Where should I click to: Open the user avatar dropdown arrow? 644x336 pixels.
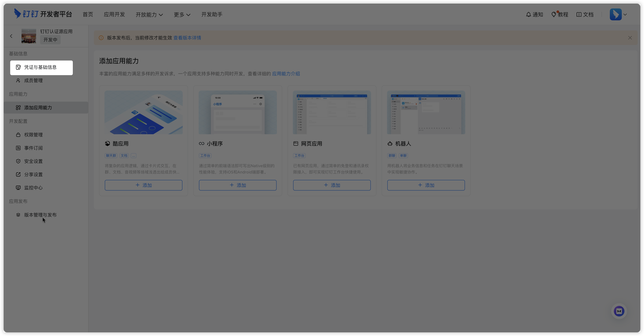(625, 14)
